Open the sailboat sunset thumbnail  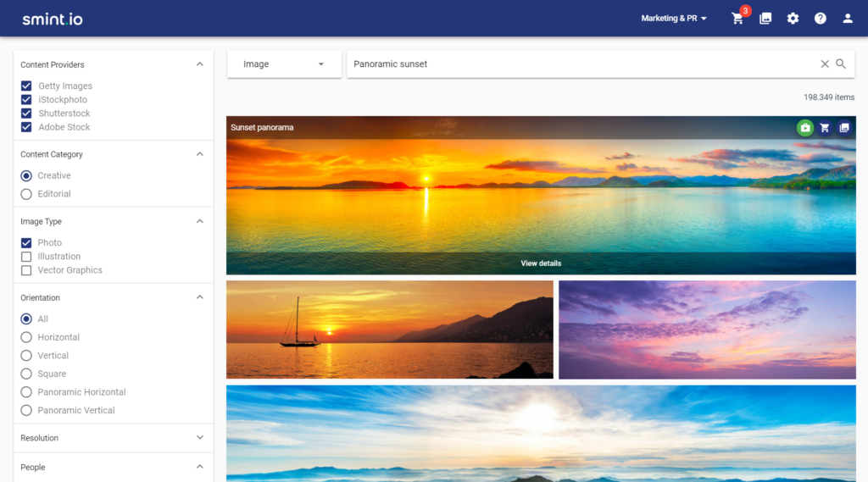click(x=390, y=330)
